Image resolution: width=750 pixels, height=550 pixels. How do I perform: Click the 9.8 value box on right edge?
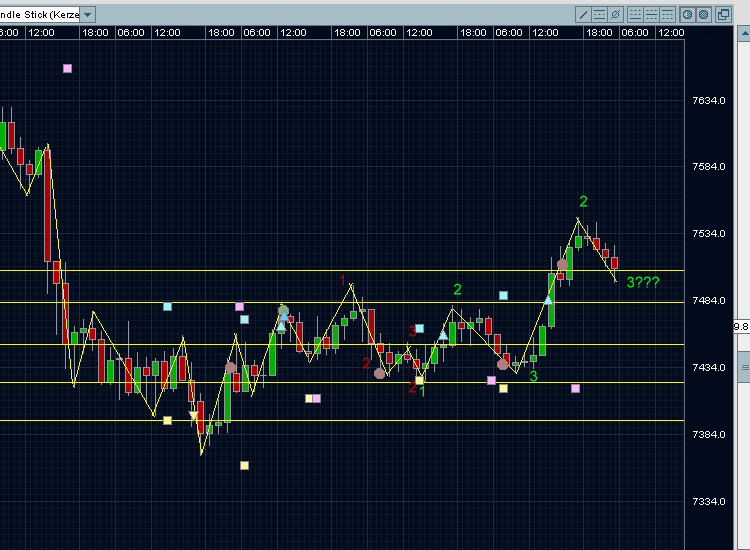(x=741, y=326)
